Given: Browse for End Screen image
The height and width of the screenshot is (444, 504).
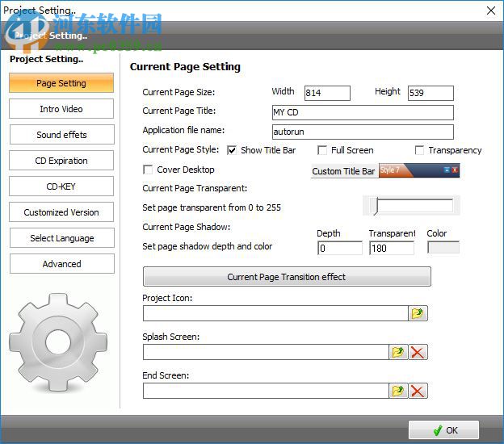Looking at the screenshot, I should coord(398,391).
